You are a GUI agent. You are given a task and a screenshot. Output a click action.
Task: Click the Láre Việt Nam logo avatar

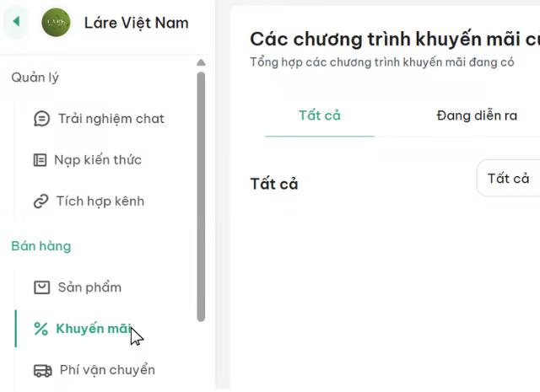56,22
